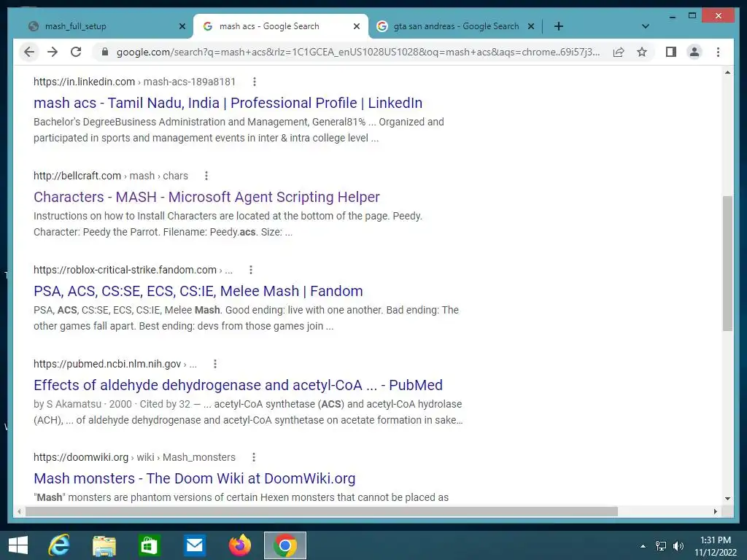Open File Explorer from the taskbar
The height and width of the screenshot is (560, 747).
104,545
